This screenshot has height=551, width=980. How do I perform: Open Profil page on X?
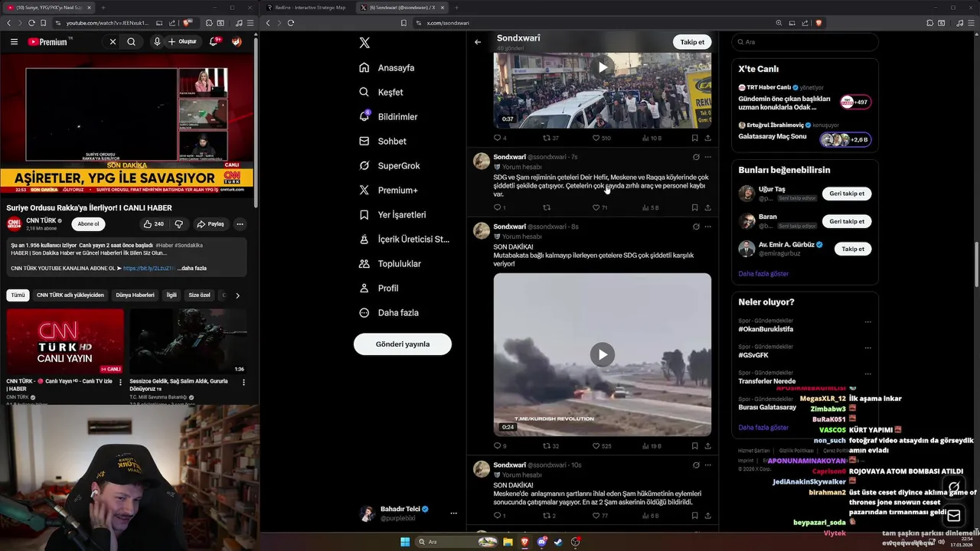pos(378,289)
